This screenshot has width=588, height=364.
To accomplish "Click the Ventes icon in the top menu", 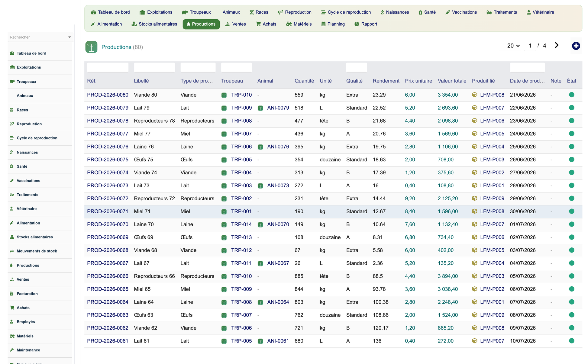I will click(228, 24).
